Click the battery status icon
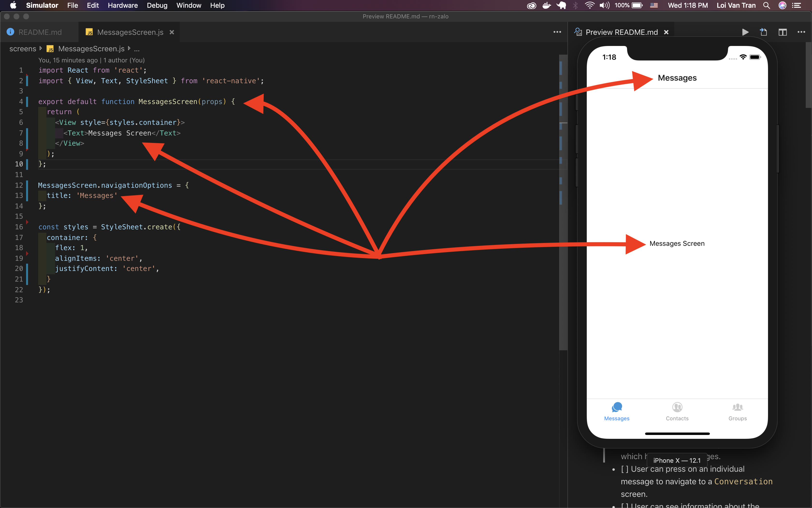This screenshot has width=812, height=508. click(637, 5)
